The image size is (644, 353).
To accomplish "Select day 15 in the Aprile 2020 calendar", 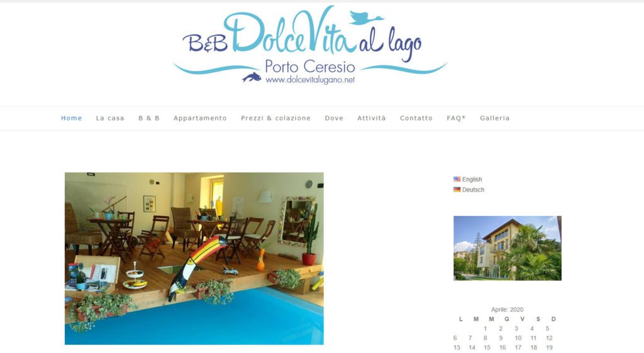I will [x=487, y=347].
